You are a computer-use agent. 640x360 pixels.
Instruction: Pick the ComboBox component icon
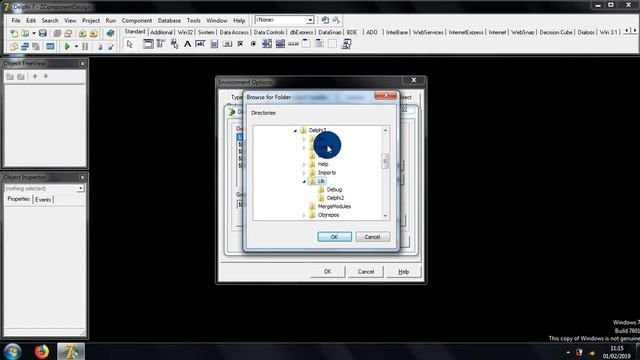(280, 44)
